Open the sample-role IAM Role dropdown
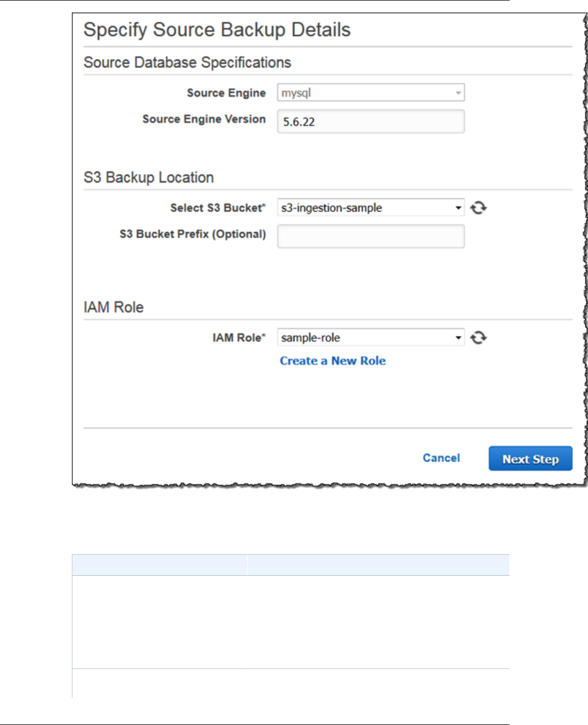The image size is (588, 725). pos(371,338)
